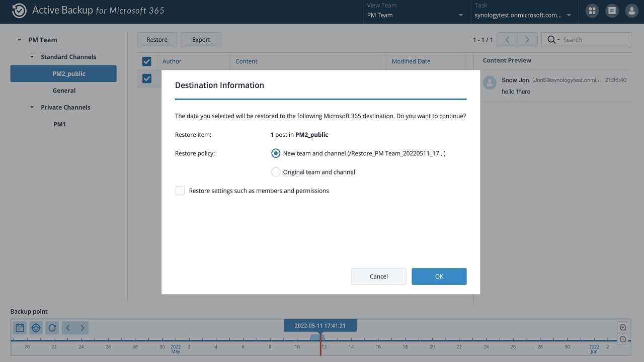The height and width of the screenshot is (362, 644).
Task: Collapse the Standard Channels node
Action: coord(32,57)
